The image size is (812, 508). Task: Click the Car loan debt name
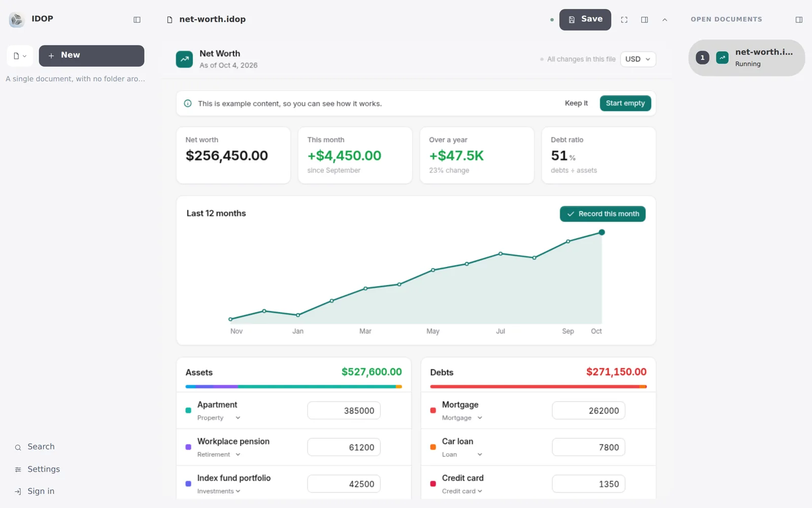pos(457,441)
